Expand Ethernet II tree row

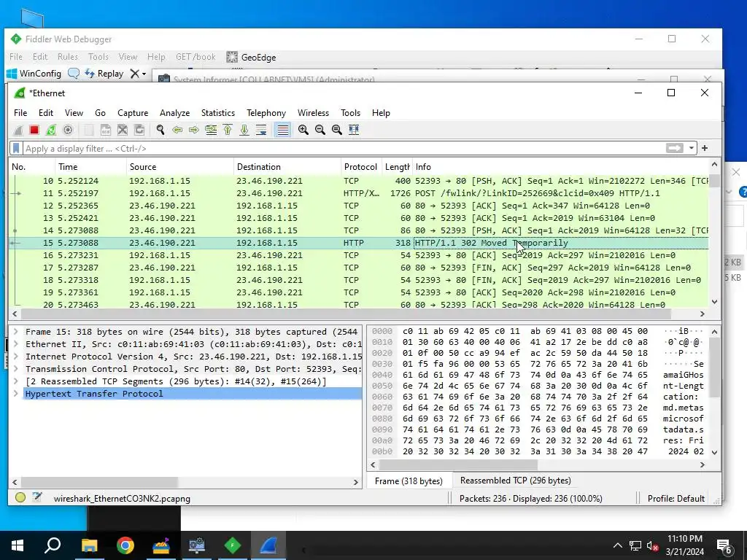(x=16, y=344)
